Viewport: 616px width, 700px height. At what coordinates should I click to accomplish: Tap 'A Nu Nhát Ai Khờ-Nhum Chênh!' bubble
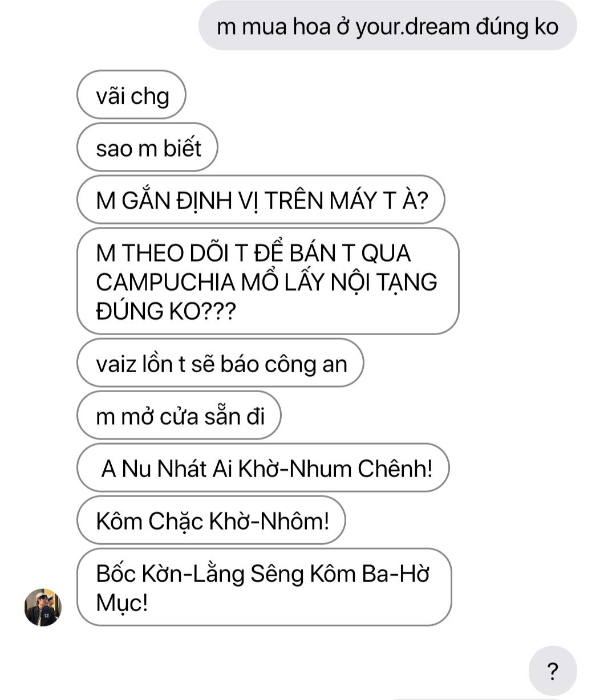[x=264, y=468]
